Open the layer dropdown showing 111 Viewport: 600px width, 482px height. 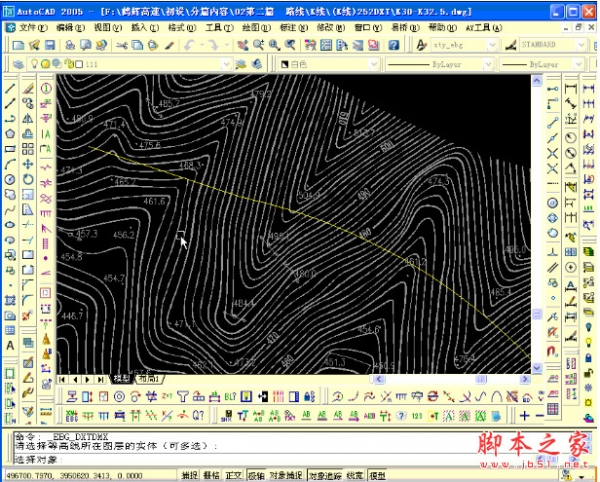tap(227, 64)
